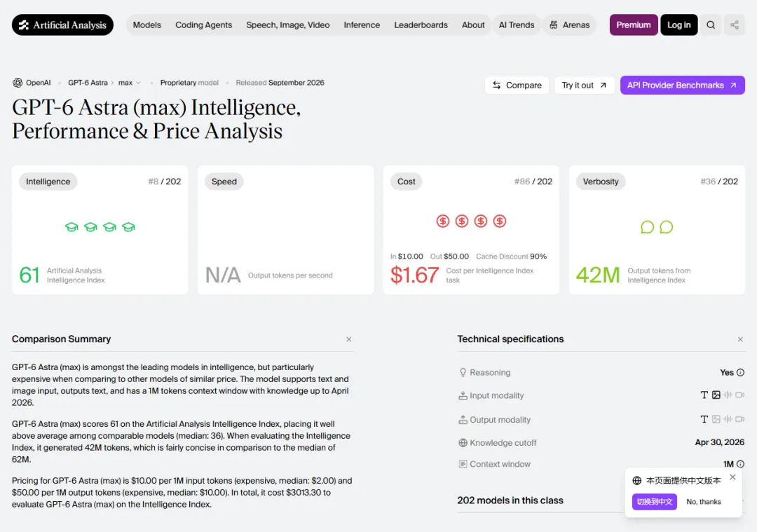Click the Try it out link
Screen dimensions: 757x532
point(584,85)
